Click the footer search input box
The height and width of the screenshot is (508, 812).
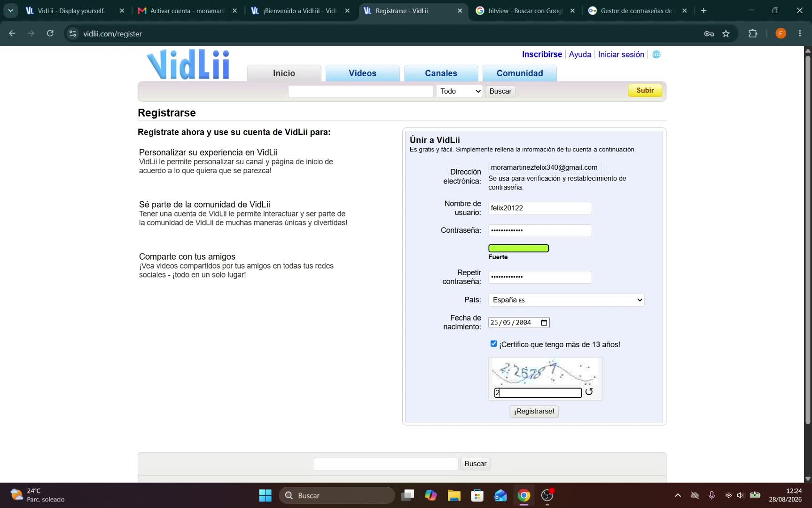385,464
